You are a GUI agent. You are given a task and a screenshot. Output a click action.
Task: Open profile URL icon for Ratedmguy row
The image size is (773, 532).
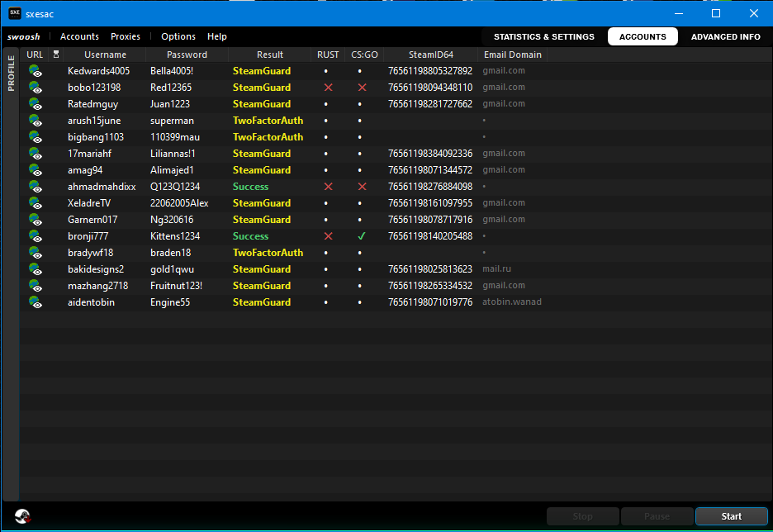pyautogui.click(x=35, y=104)
